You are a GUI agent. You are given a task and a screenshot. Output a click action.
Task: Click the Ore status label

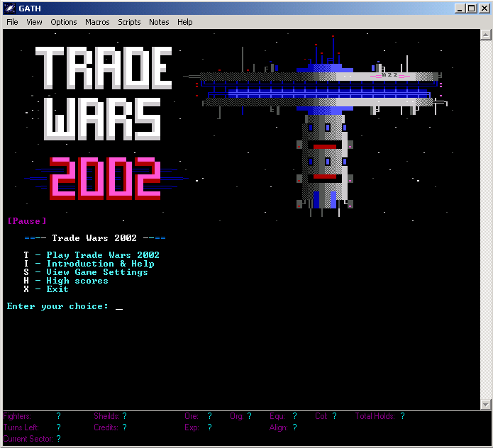point(192,416)
